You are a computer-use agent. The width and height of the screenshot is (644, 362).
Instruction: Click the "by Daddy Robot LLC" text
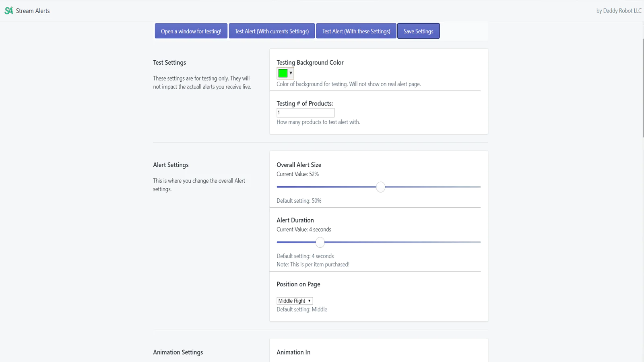pyautogui.click(x=619, y=11)
